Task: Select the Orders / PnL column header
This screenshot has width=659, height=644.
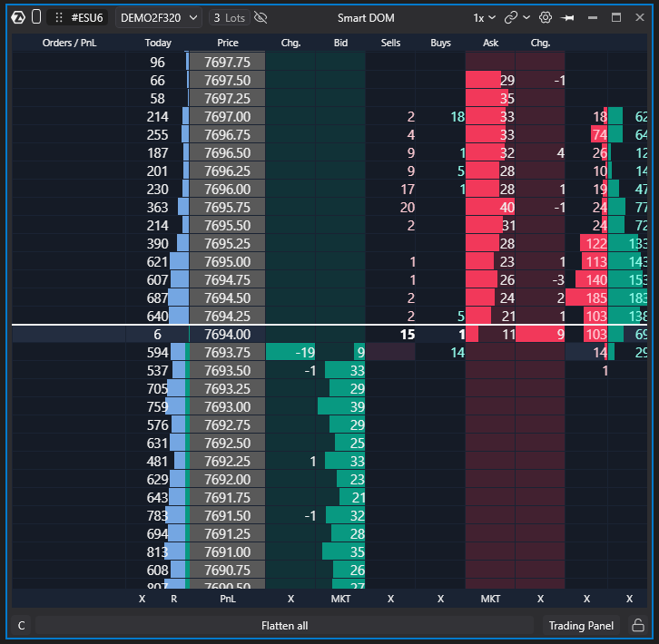Action: 69,43
